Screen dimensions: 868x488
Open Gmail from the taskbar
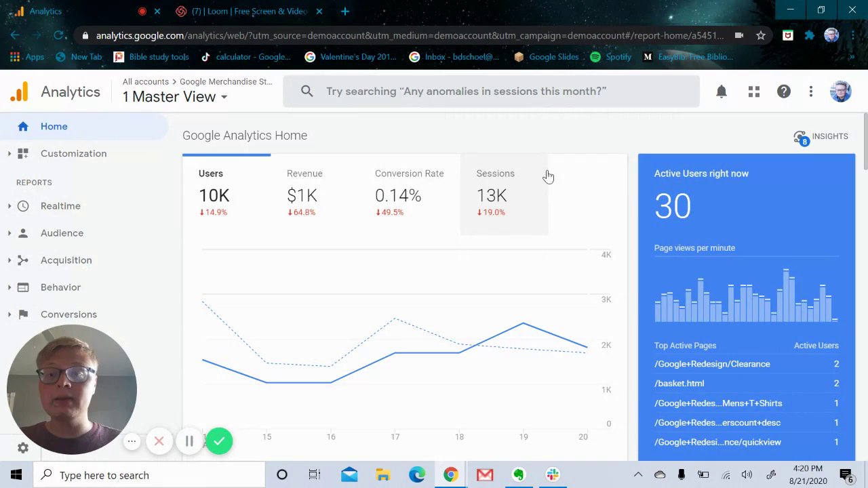coord(485,475)
